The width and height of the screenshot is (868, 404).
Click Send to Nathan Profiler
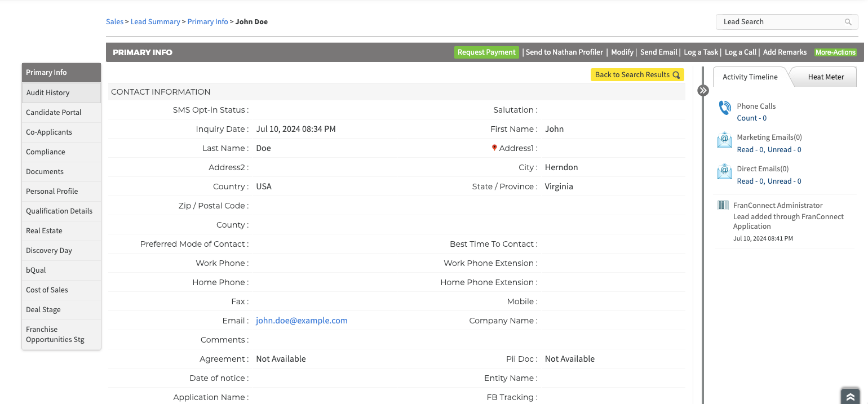(564, 52)
